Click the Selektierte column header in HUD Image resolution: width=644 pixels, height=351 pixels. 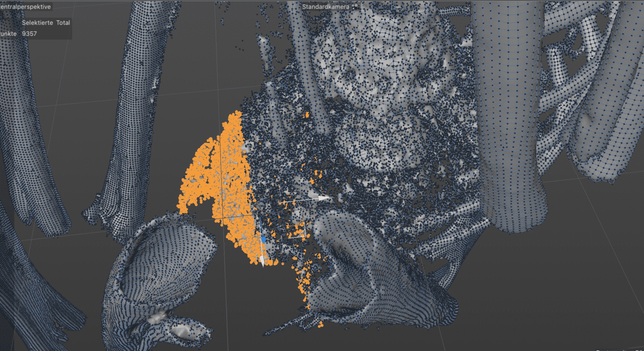[x=38, y=23]
